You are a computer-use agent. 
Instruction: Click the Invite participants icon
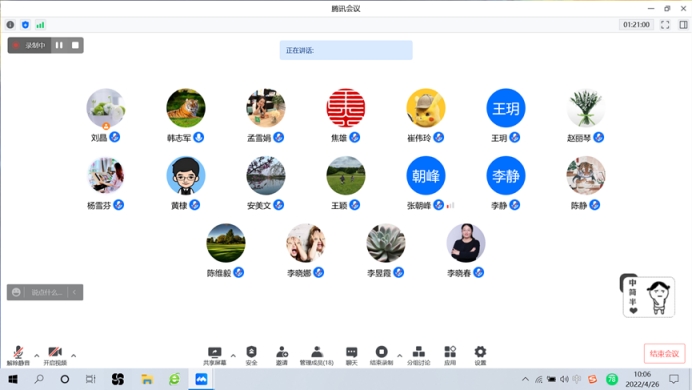[x=282, y=356]
